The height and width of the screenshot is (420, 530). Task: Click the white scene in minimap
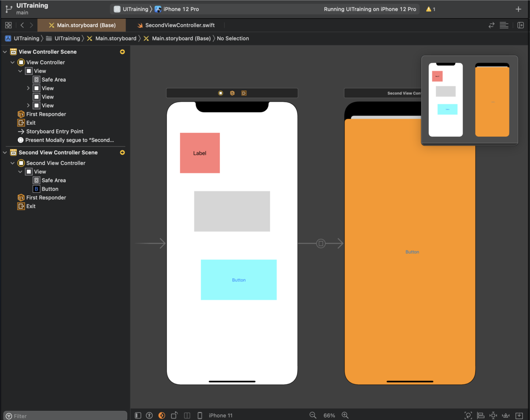446,100
